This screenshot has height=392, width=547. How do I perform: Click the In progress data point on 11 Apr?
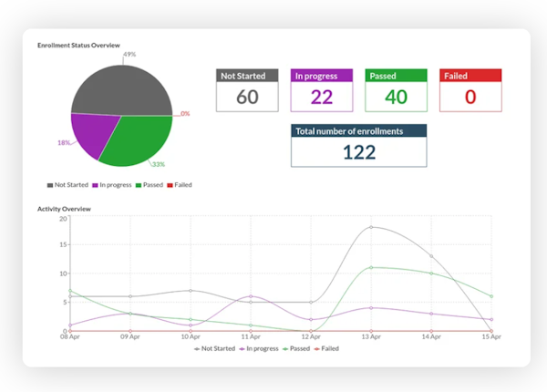pyautogui.click(x=251, y=296)
